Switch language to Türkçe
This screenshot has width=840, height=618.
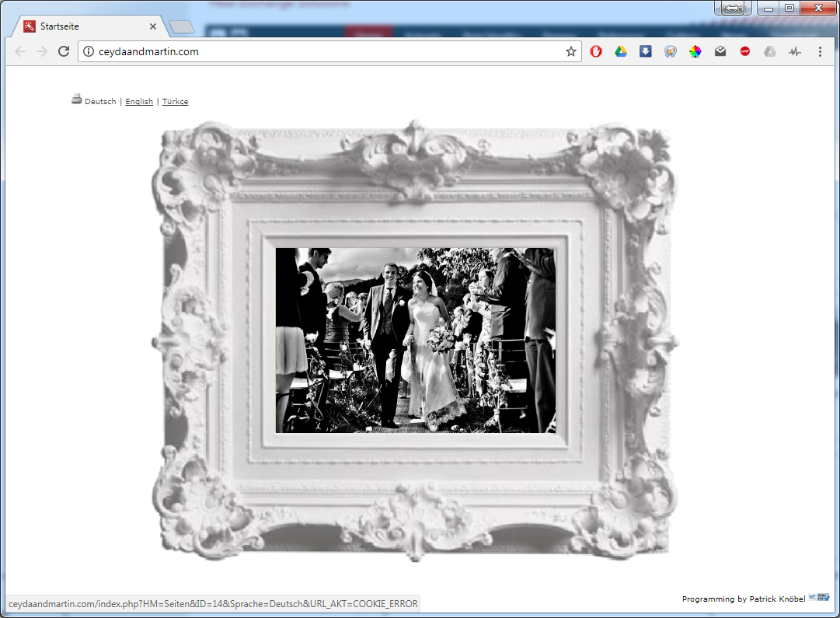[175, 101]
